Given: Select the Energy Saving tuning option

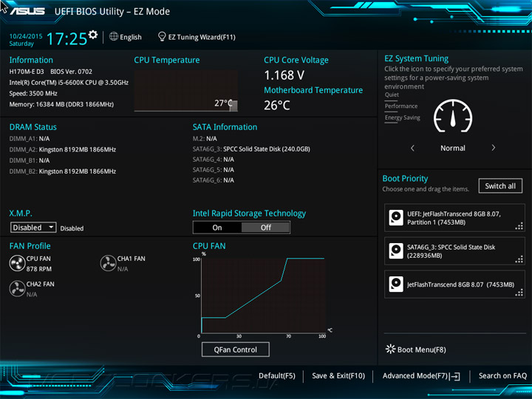Looking at the screenshot, I should click(x=403, y=117).
